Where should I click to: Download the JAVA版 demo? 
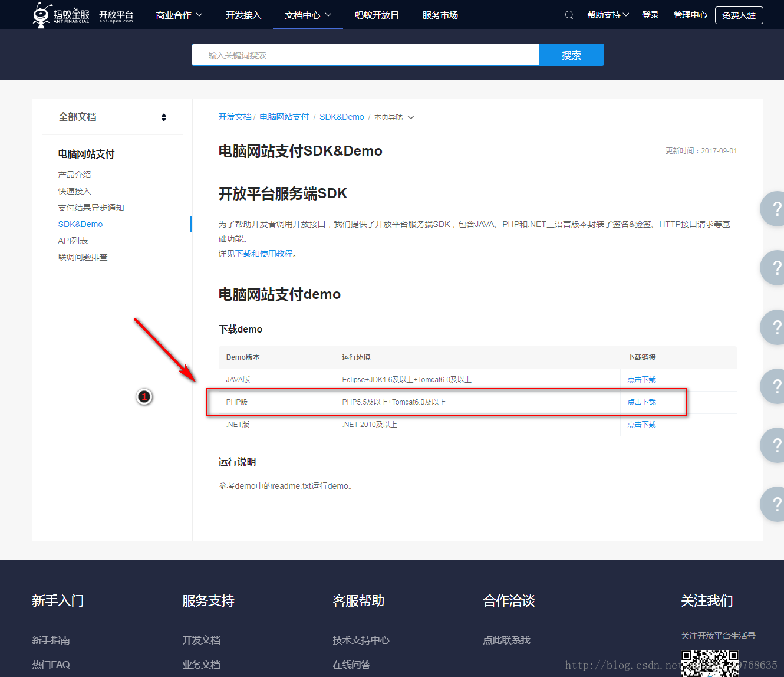[x=641, y=380]
